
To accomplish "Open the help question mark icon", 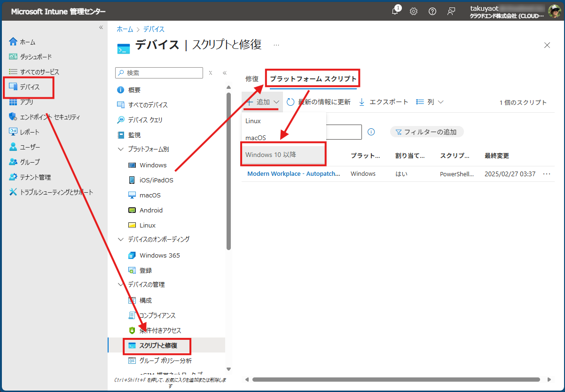I will point(432,11).
